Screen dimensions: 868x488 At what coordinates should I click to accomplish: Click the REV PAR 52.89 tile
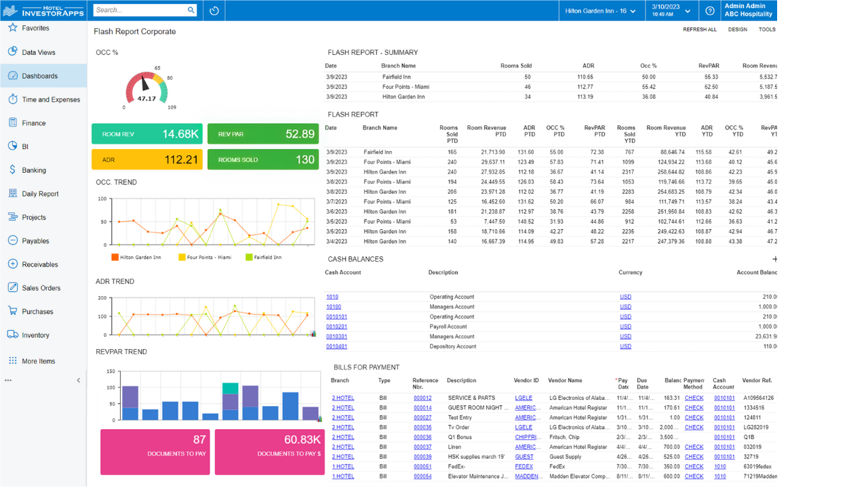tap(263, 134)
